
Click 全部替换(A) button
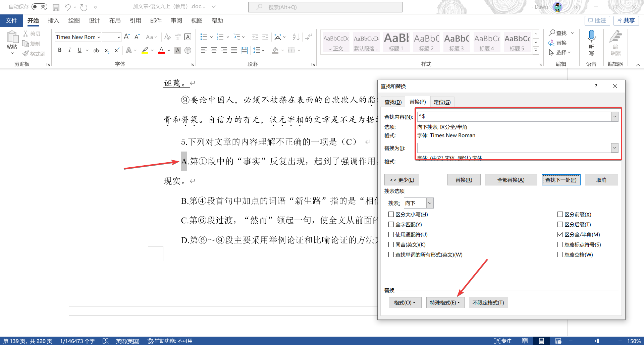pyautogui.click(x=511, y=180)
